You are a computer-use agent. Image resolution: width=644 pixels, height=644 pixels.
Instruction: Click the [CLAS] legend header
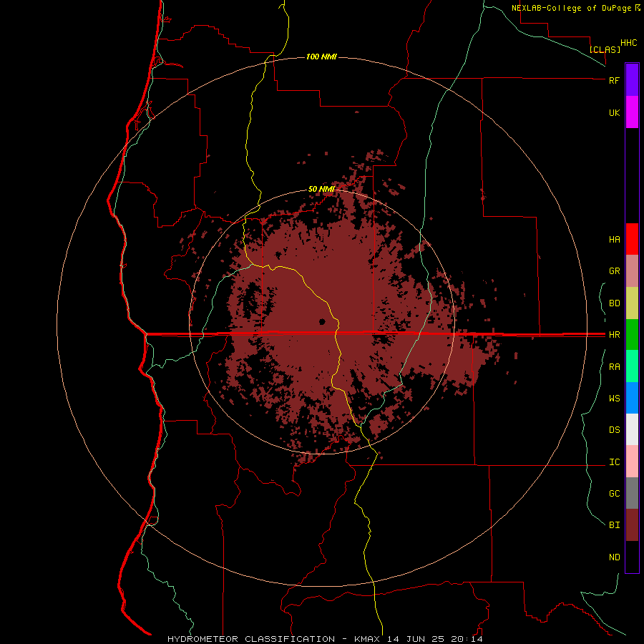coord(605,49)
